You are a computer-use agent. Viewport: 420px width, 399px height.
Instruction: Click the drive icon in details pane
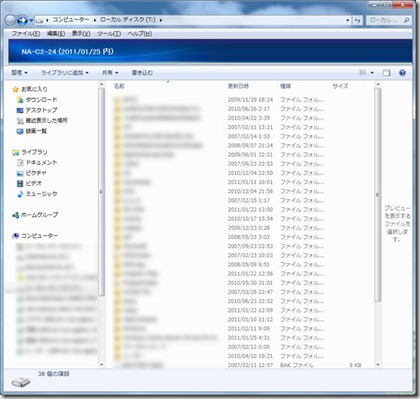pos(21,382)
